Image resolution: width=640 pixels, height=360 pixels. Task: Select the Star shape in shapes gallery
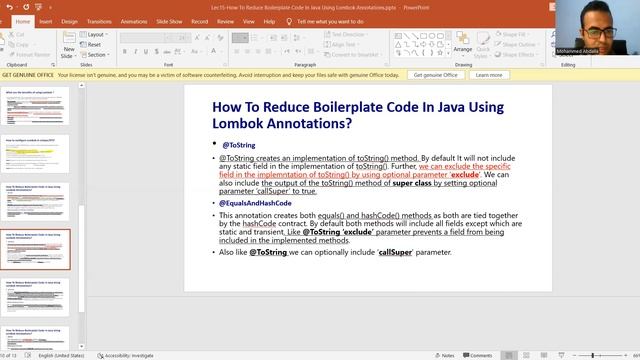click(440, 53)
